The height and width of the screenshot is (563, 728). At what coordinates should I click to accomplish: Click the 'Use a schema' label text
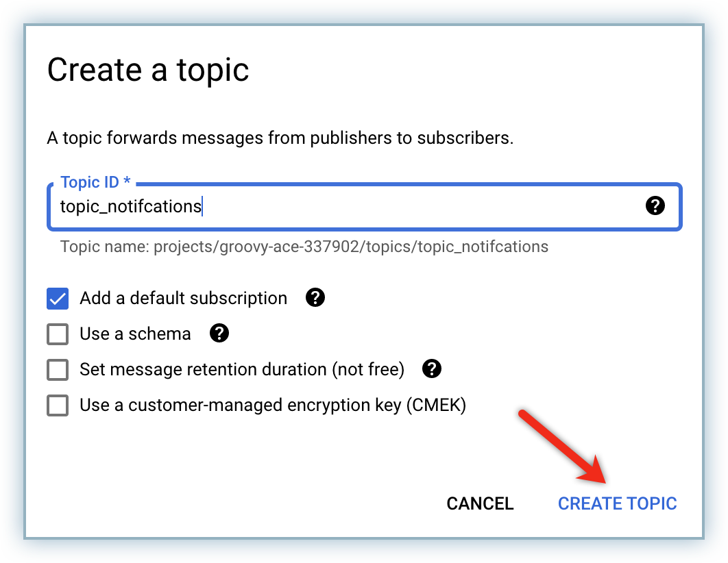135,334
